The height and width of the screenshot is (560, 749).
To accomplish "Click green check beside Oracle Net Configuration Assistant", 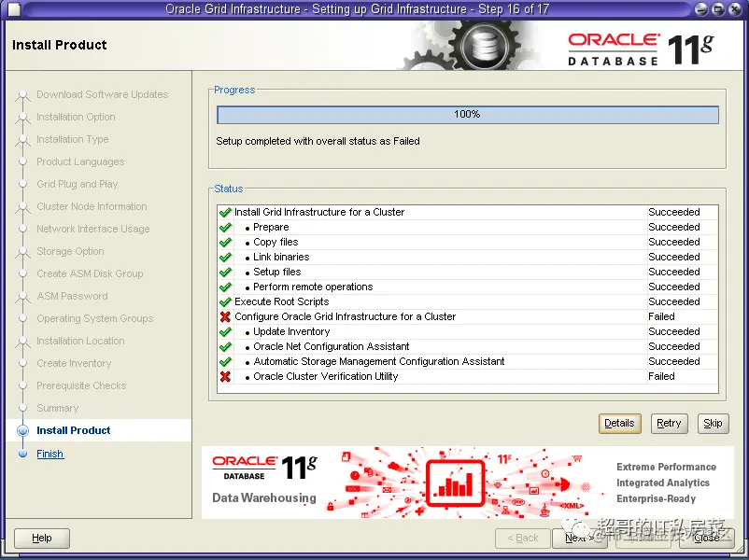I will pyautogui.click(x=225, y=346).
